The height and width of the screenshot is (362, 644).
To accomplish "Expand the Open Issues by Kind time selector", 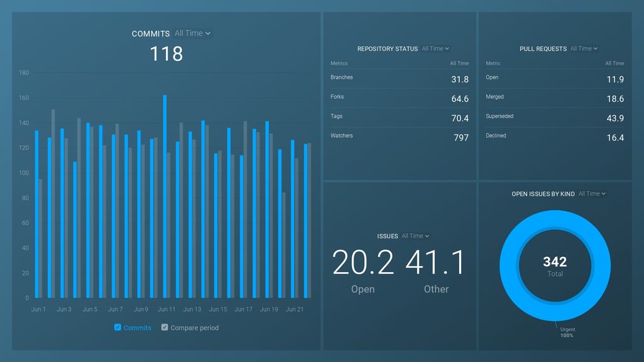I will (591, 194).
